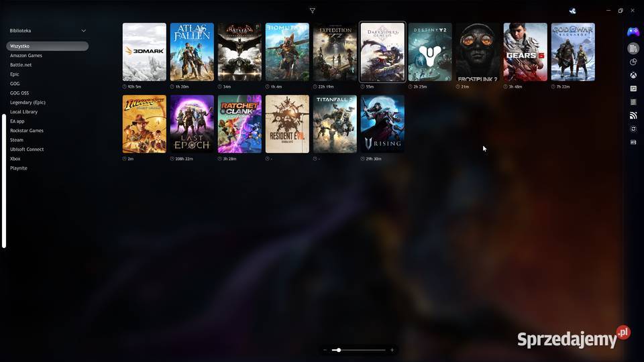Image resolution: width=644 pixels, height=362 pixels.
Task: Click the Xbox logo sidebar icon
Action: tap(633, 75)
